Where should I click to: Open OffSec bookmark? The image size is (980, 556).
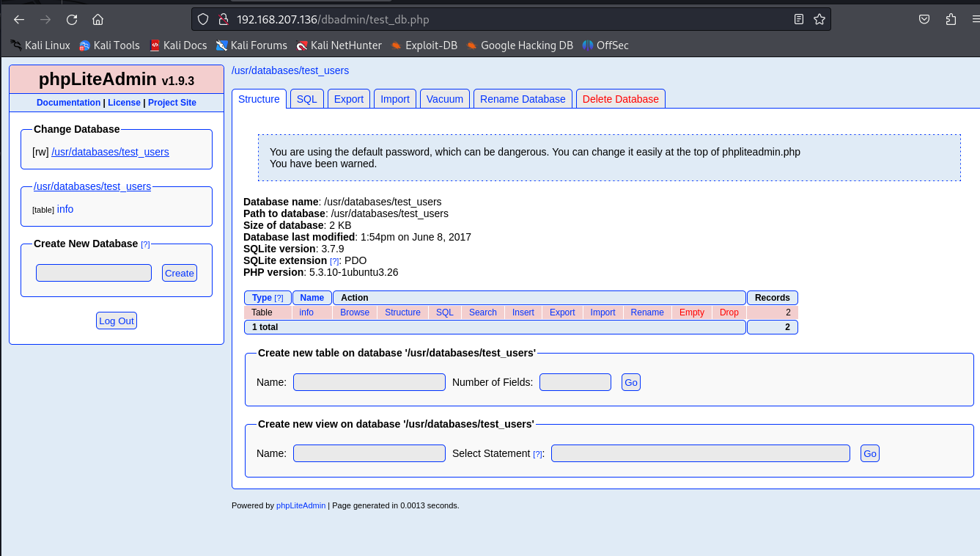coord(605,45)
